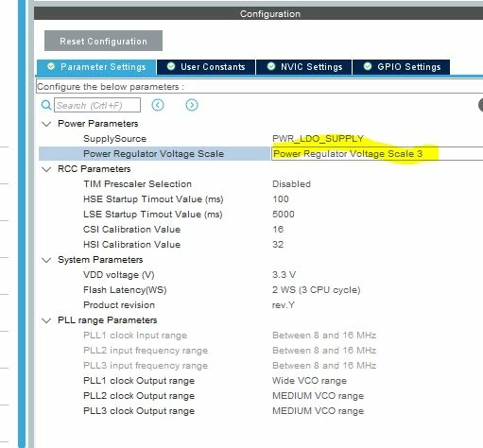Click PLL1 input 'Between 8 and 16 MHz'
483x448 pixels.
[x=324, y=336]
